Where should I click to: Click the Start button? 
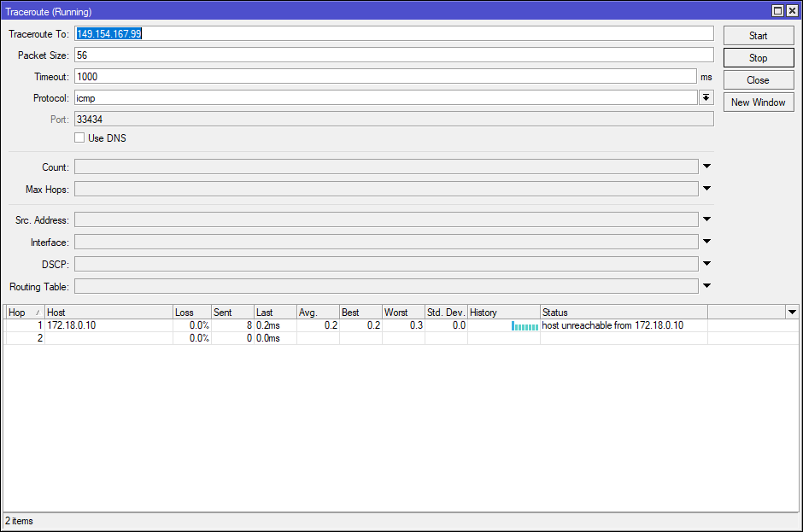[x=759, y=36]
